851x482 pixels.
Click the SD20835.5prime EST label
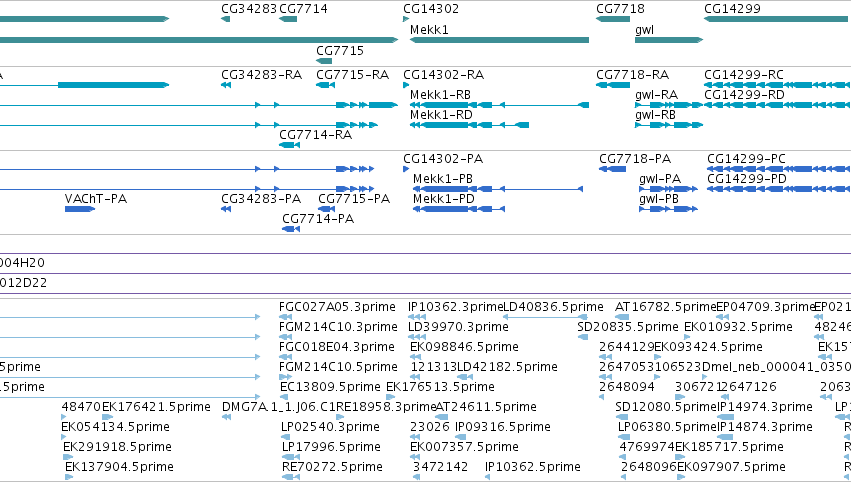coord(628,327)
